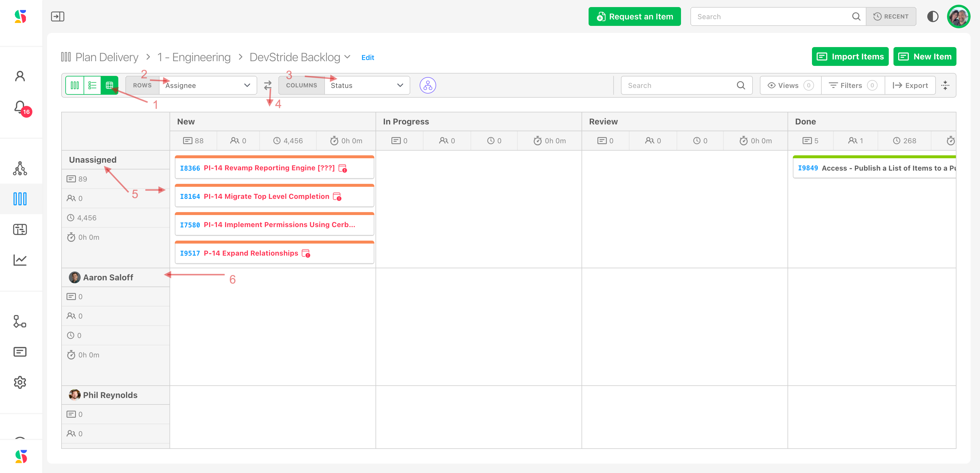The image size is (980, 473).
Task: Switch to list view mode
Action: click(92, 85)
